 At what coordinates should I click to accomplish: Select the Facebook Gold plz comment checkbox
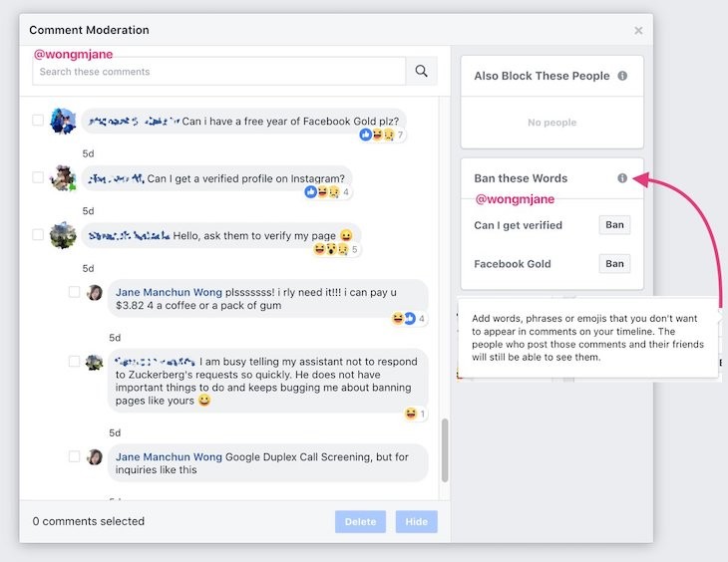[38, 121]
